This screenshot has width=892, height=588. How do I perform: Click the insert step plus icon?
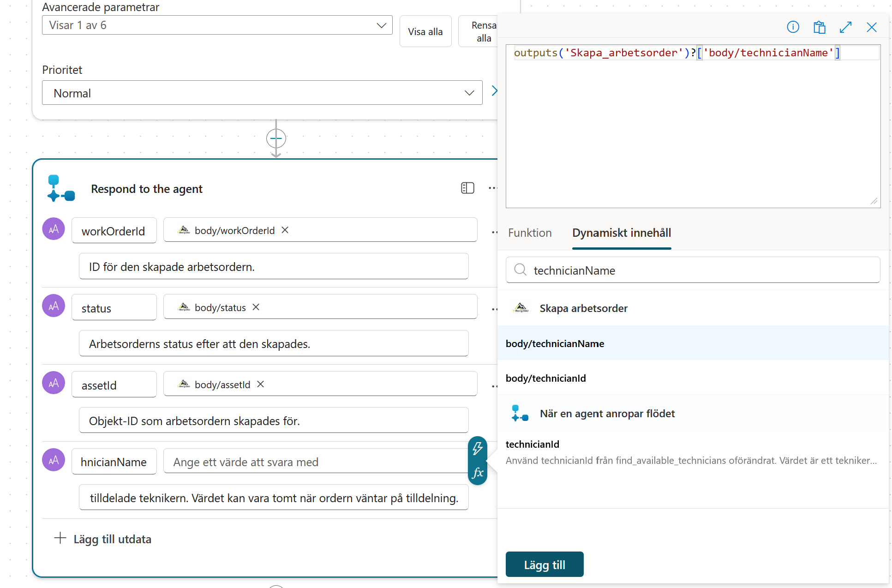pos(276,138)
